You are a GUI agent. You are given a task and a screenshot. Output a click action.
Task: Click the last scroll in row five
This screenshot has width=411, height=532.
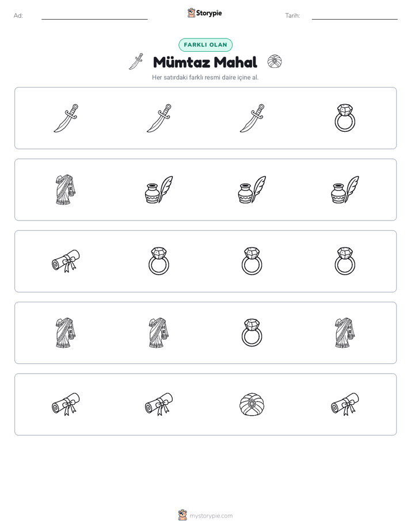click(345, 404)
